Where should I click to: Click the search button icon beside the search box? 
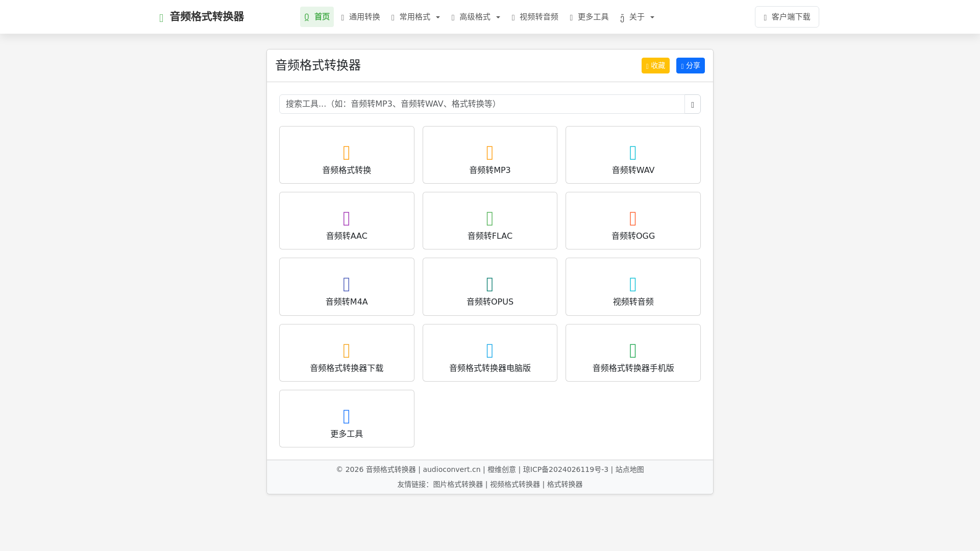(x=693, y=104)
